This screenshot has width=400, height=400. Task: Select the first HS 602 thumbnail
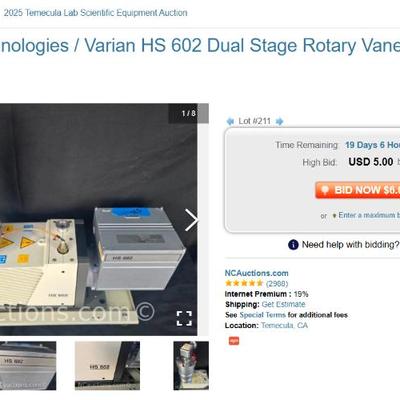point(28,366)
